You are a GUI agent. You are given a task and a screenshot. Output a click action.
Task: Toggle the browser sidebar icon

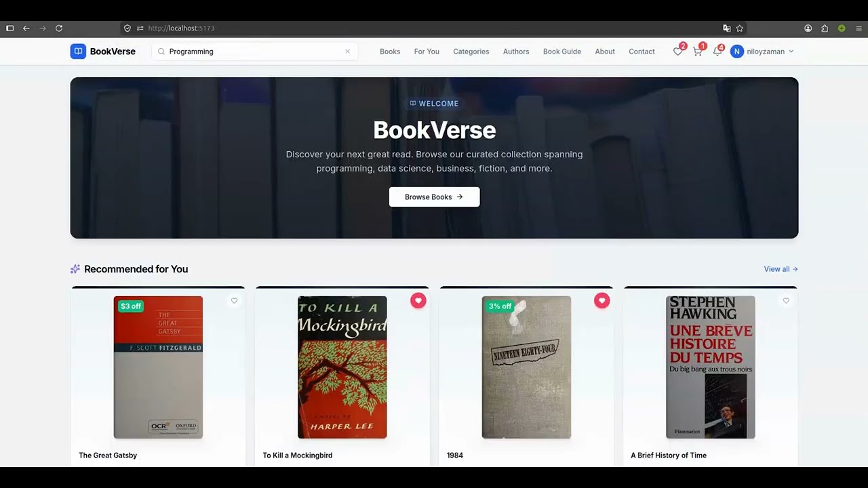9,28
